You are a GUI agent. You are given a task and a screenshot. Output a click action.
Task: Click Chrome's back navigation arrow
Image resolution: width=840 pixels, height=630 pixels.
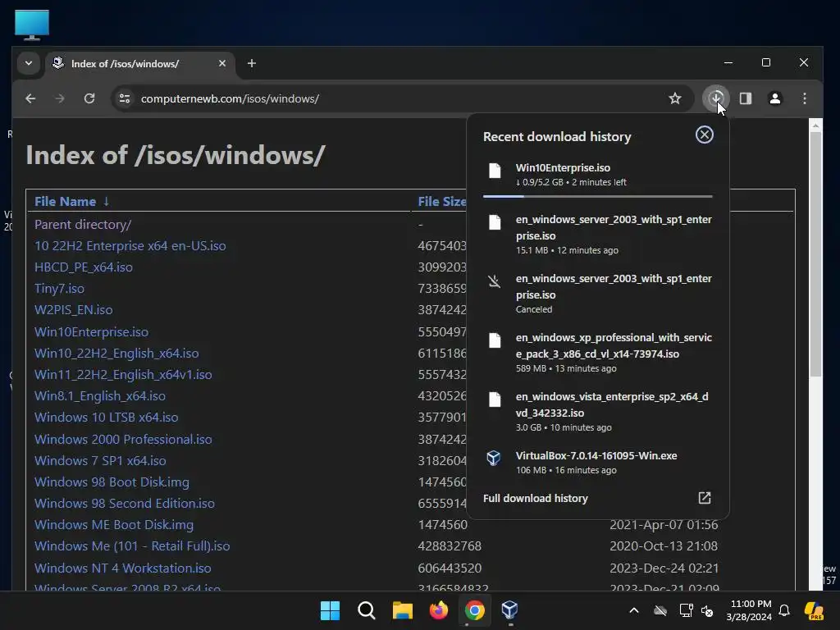[x=30, y=98]
